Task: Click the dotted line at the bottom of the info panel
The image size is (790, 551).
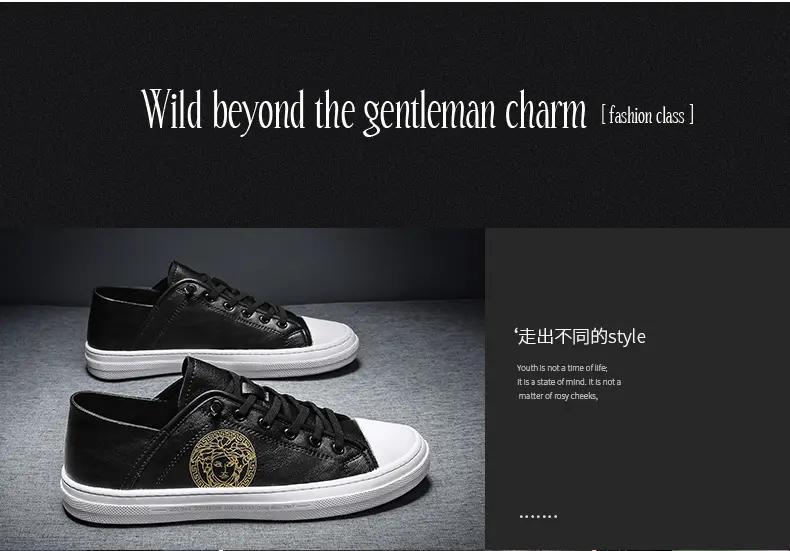Action: click(x=538, y=516)
